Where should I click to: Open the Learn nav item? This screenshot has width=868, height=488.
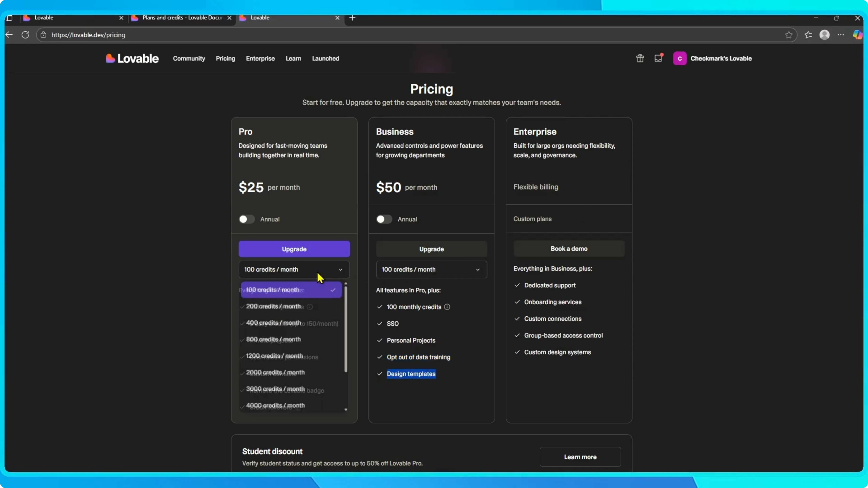(293, 59)
